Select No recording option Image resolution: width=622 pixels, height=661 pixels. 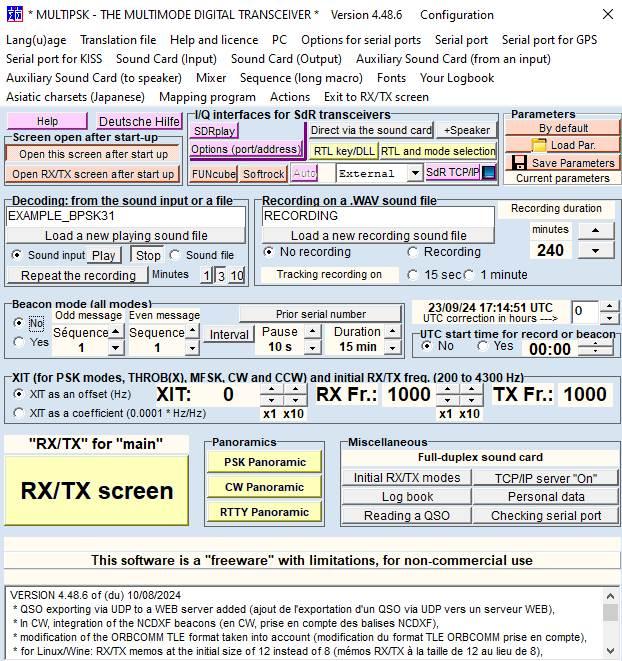point(268,252)
